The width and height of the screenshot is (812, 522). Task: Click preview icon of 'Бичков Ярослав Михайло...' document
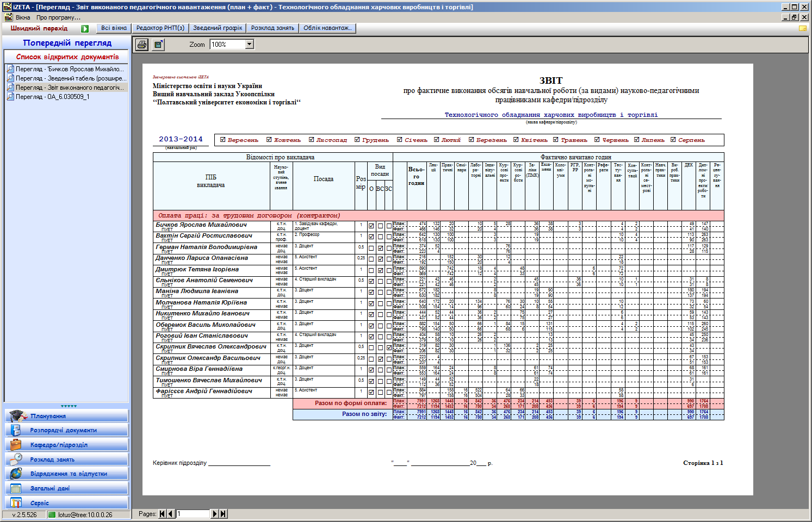click(10, 69)
